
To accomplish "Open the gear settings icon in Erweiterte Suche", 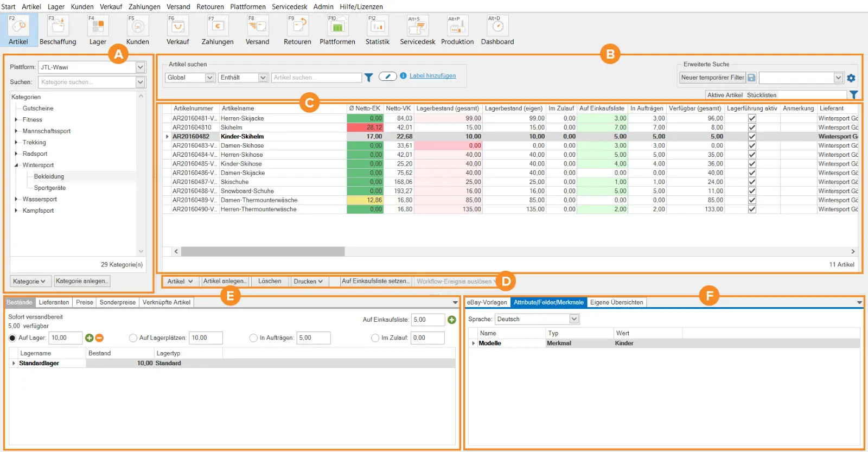I will tap(851, 78).
